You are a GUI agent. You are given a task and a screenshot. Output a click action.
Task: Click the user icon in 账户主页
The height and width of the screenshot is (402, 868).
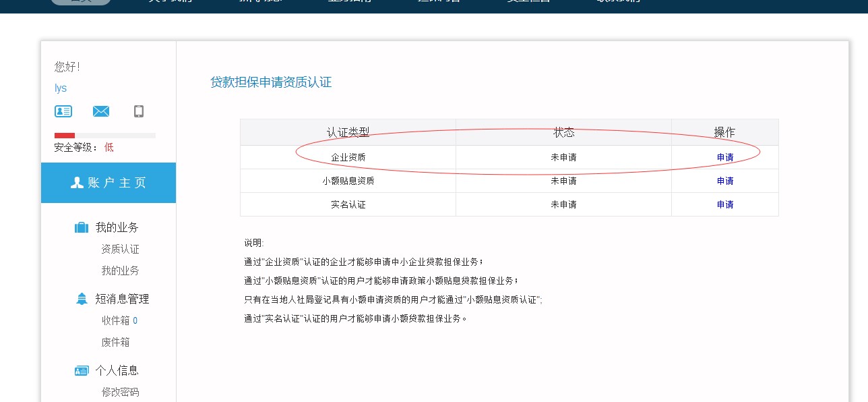point(77,183)
